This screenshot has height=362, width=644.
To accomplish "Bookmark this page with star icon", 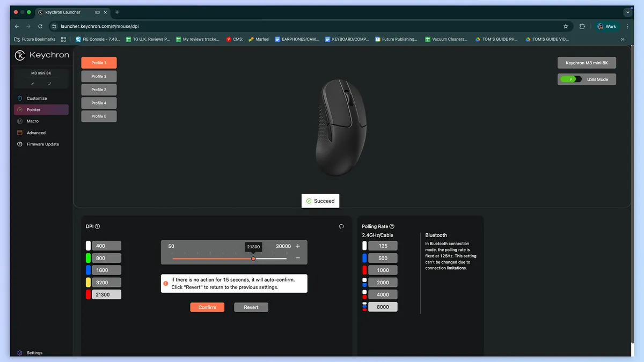I will (x=566, y=26).
